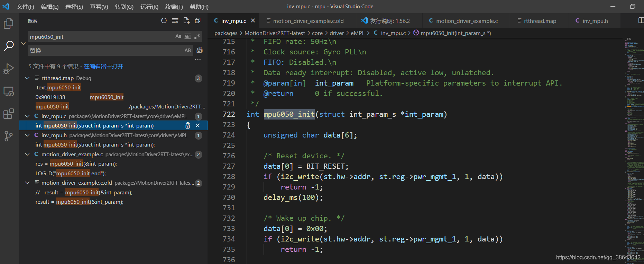Click mpu6050_init function breadcrumb
Viewport: 644px width, 264px height.
point(452,33)
